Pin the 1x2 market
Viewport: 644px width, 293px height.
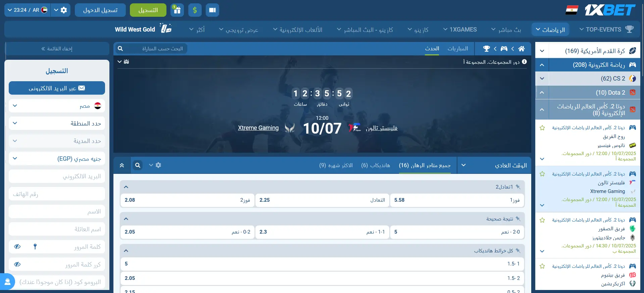pos(518,187)
